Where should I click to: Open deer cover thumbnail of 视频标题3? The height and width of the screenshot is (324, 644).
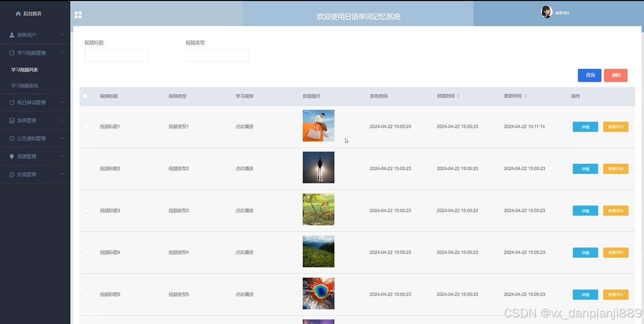[x=318, y=210]
